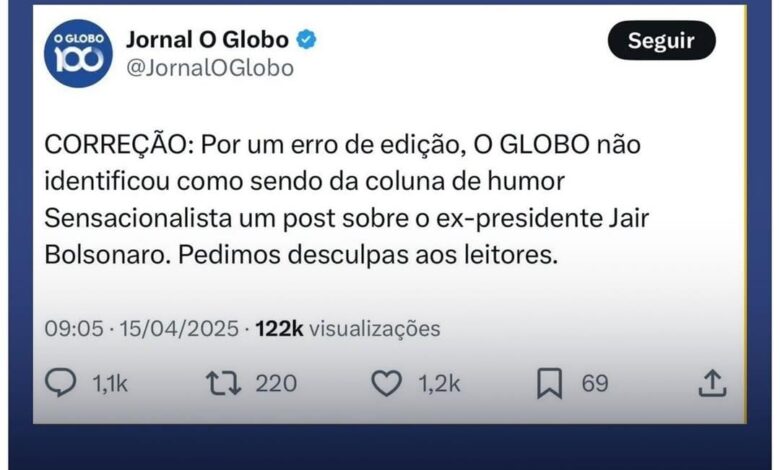
Task: Like the post with heart icon
Action: pos(385,383)
